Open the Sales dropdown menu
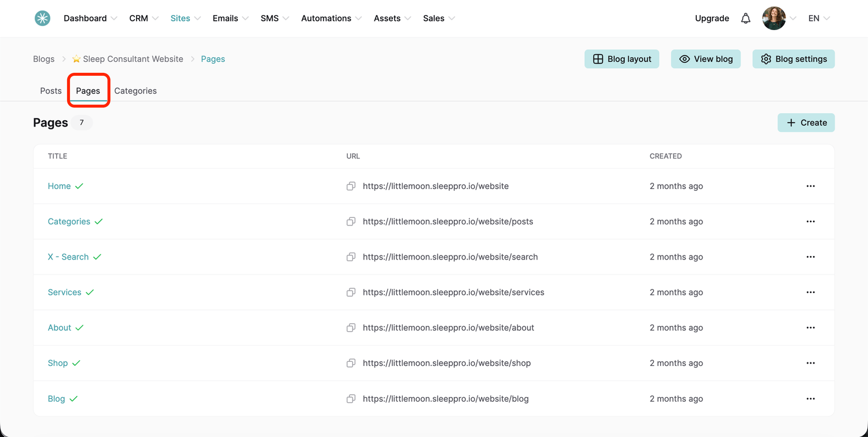This screenshot has width=868, height=437. [439, 18]
